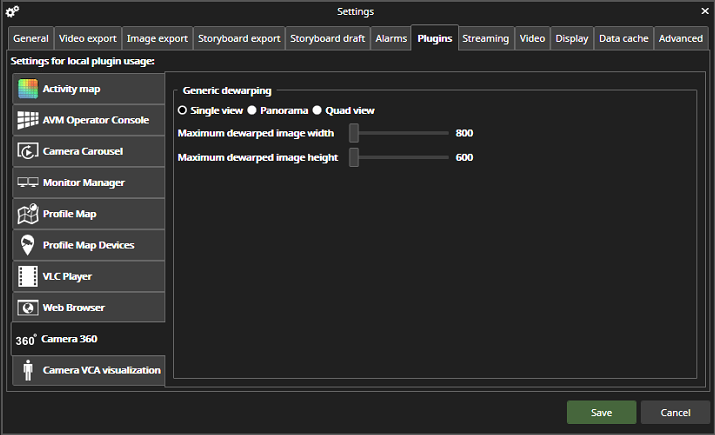
Task: Switch to the Alarms tab
Action: click(391, 39)
